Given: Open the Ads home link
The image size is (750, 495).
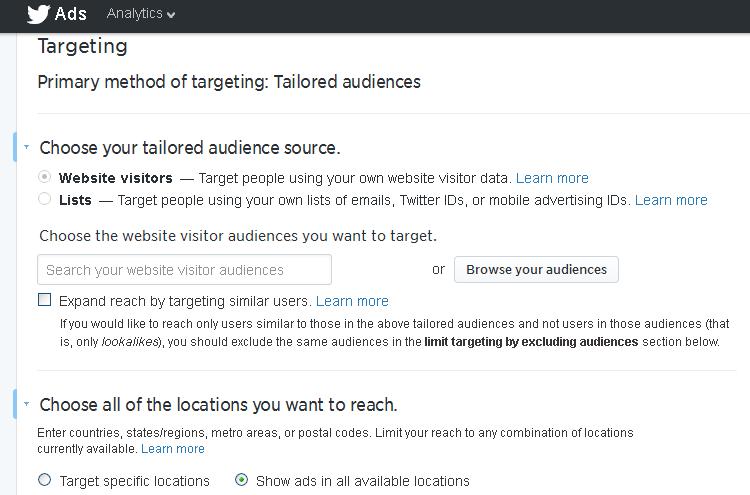Looking at the screenshot, I should tap(70, 14).
